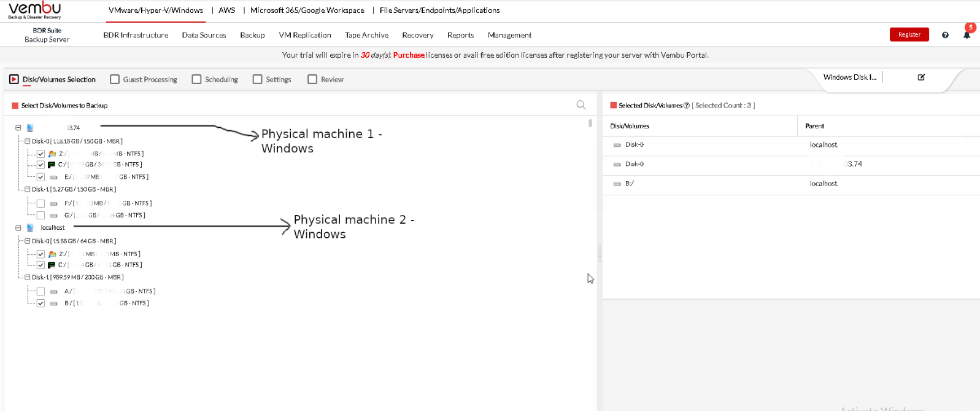The height and width of the screenshot is (411, 980).
Task: Go to the Scheduling step
Action: pos(215,79)
